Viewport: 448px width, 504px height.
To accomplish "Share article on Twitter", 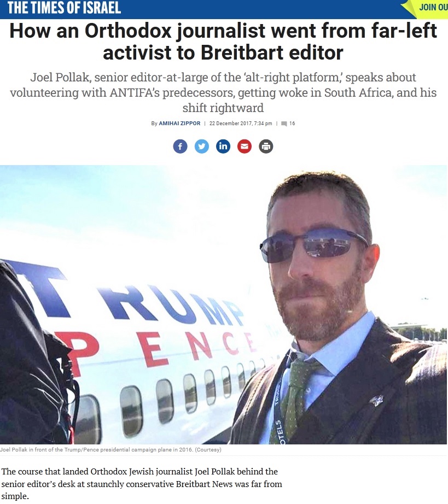I will (202, 146).
